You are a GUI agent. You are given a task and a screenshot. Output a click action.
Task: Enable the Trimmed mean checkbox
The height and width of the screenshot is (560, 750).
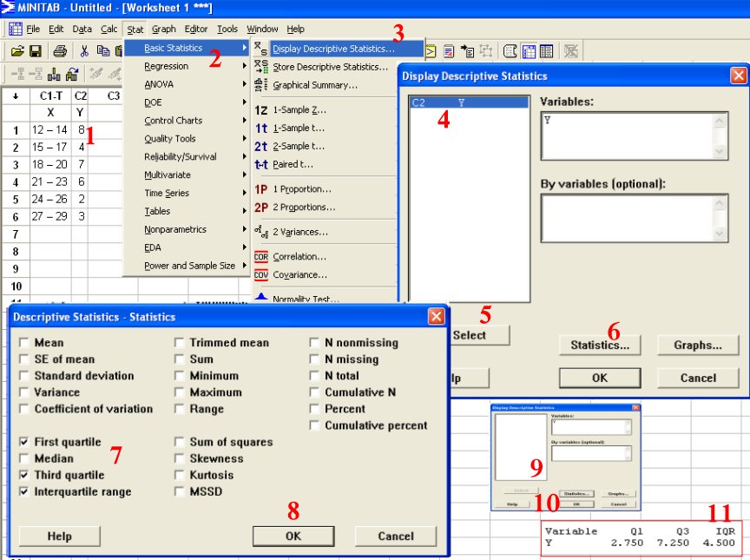[x=179, y=342]
